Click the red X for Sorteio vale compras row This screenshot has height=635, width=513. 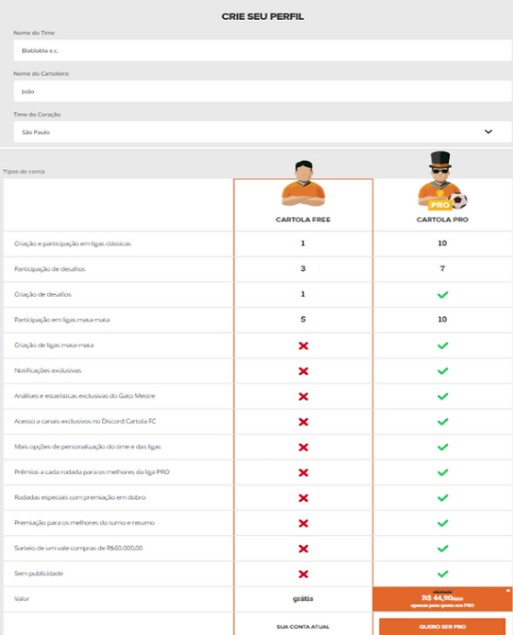pyautogui.click(x=303, y=549)
